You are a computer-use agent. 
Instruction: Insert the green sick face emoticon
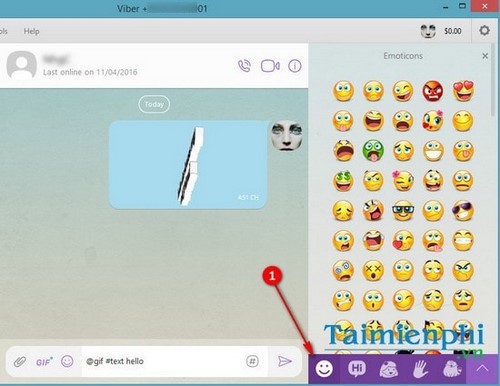373,151
